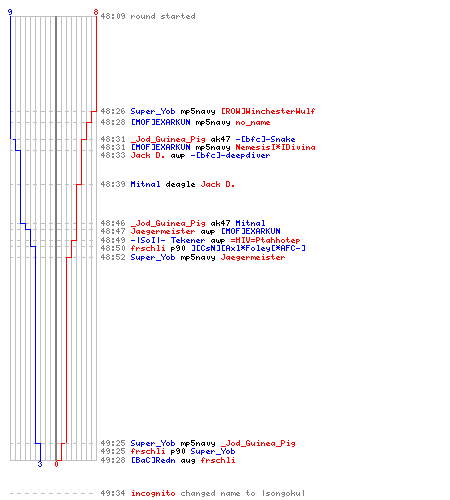Viewport: 450px width, 500px height.
Task: Click Mitnal in the 48:39 deagle kill
Action: coord(145,184)
